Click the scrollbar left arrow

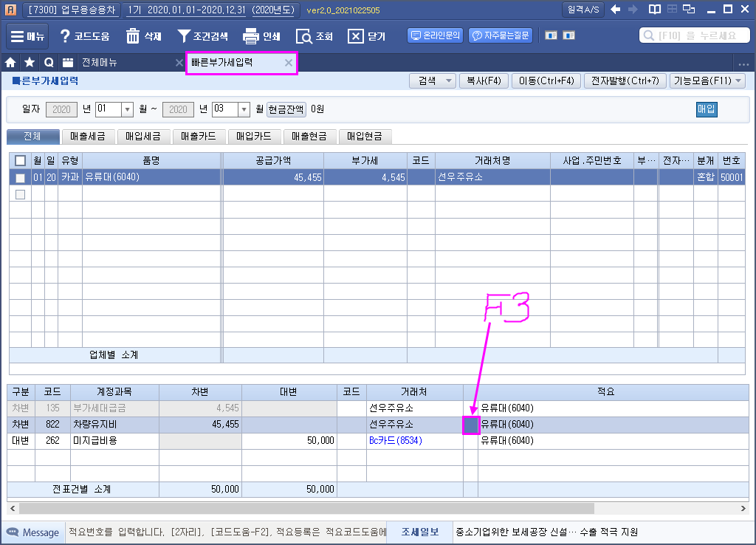(x=13, y=508)
